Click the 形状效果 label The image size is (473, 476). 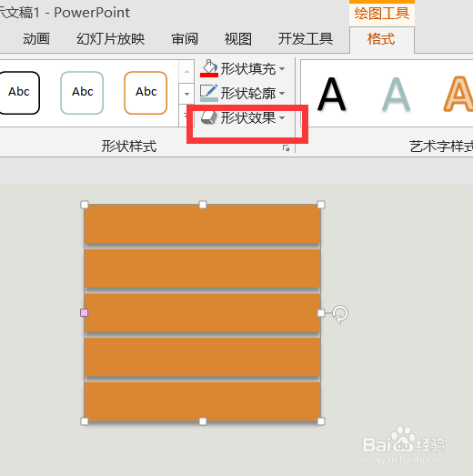click(248, 117)
